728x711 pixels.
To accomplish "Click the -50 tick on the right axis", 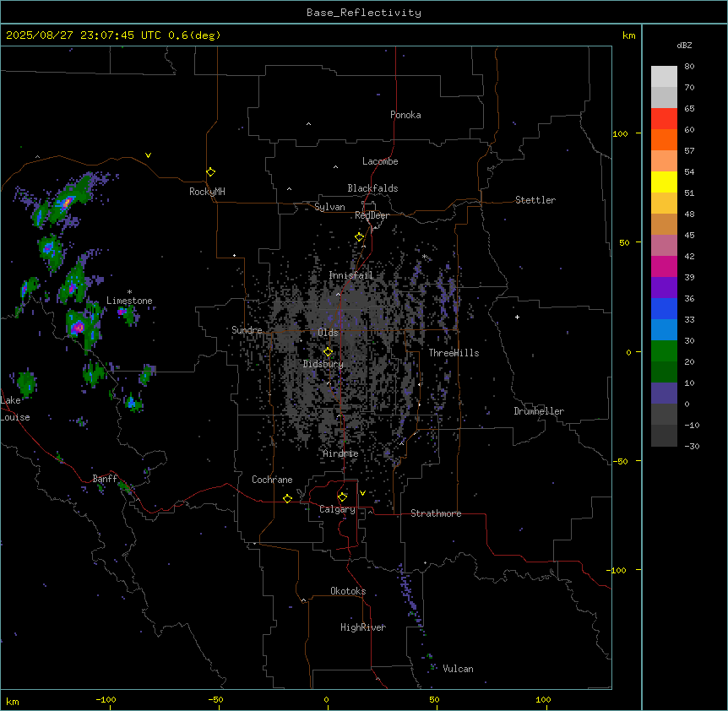I will click(620, 461).
